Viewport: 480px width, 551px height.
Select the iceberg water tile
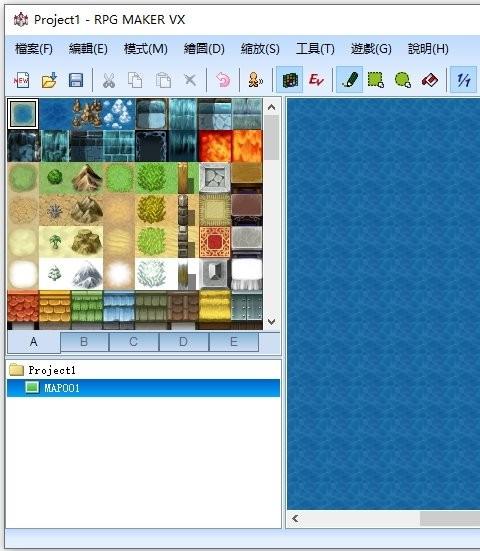click(119, 114)
